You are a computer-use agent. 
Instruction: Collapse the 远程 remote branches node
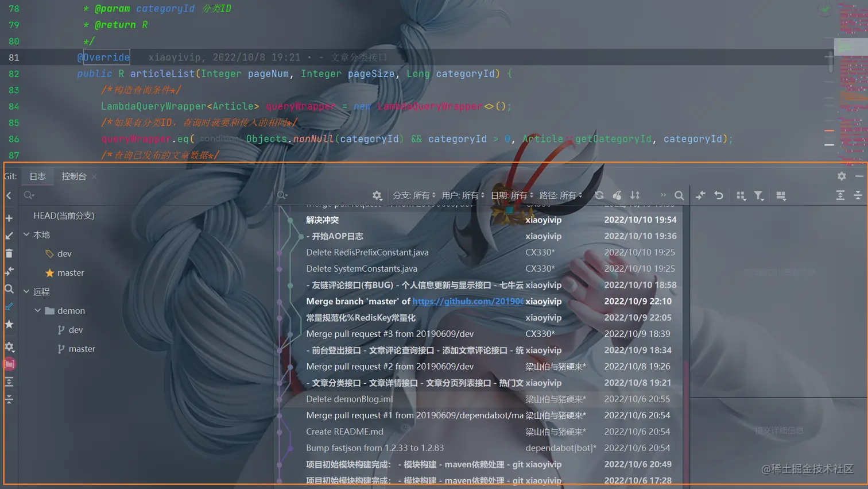coord(26,291)
